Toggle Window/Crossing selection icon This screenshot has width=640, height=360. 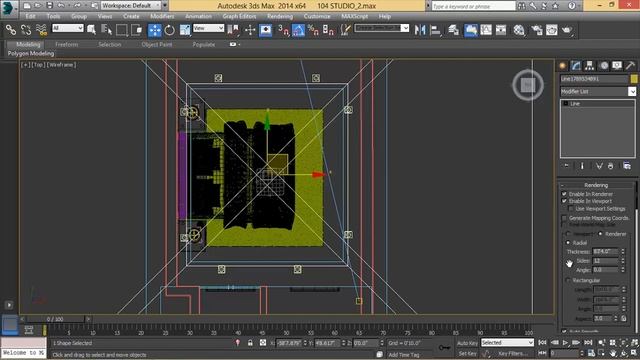pyautogui.click(x=137, y=30)
